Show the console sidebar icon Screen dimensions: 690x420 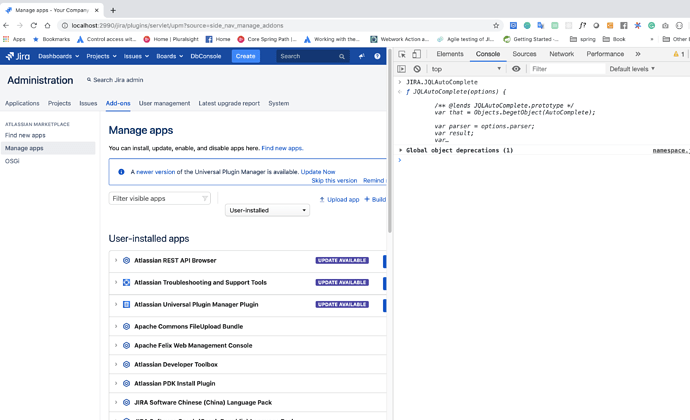pyautogui.click(x=401, y=69)
